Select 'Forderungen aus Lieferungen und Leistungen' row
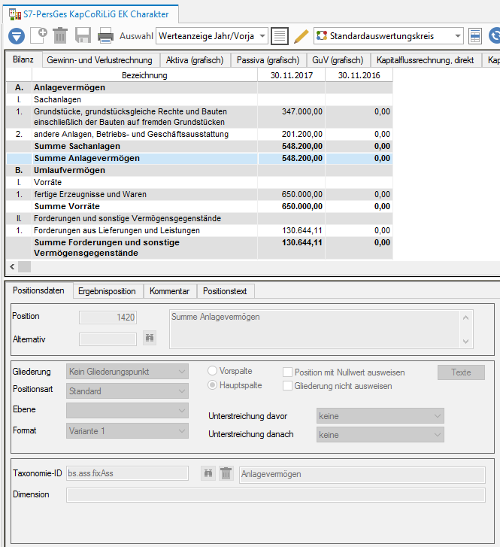Viewport: 500px width, 547px height. tap(200, 230)
